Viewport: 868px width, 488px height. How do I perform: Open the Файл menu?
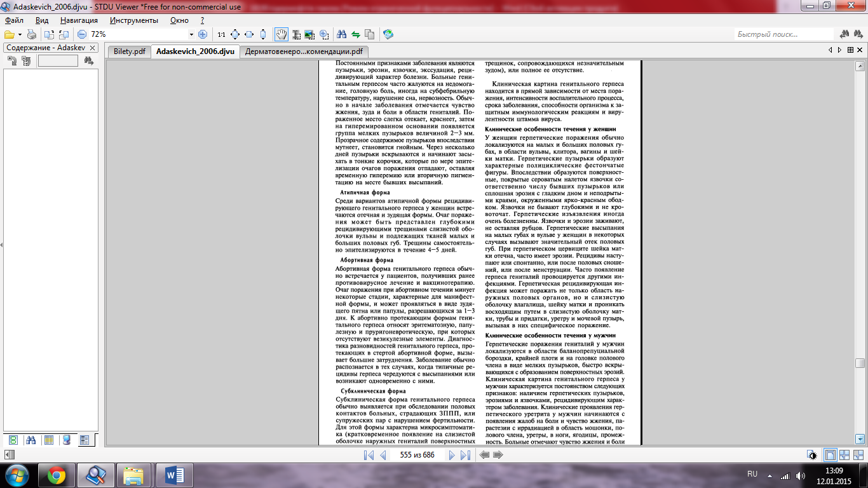(x=14, y=20)
